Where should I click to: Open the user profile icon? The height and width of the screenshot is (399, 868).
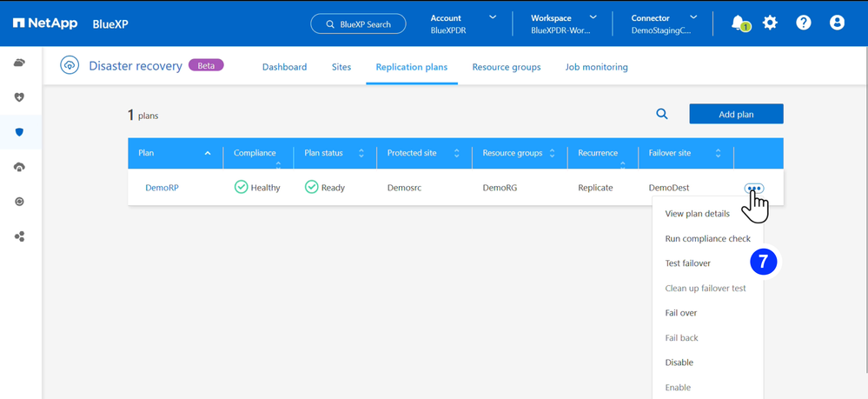pyautogui.click(x=837, y=23)
